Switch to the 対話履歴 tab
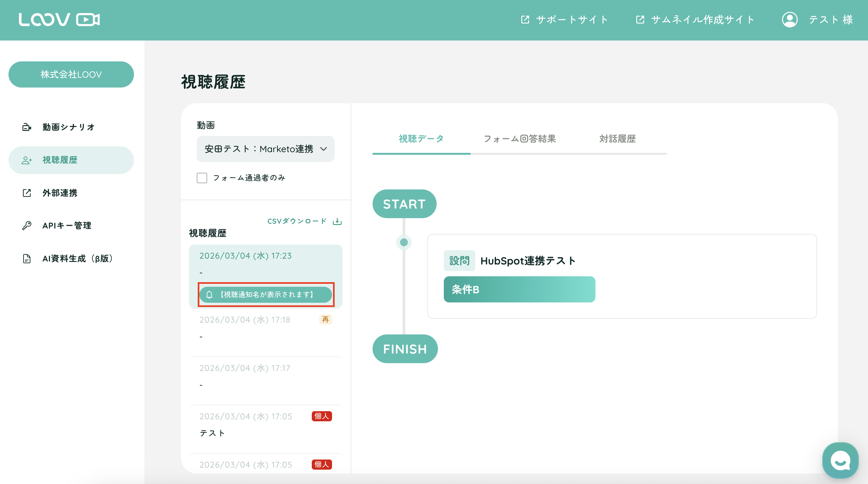 [617, 139]
